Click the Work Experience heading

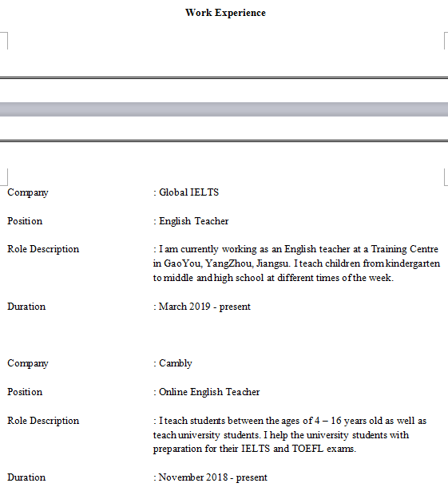[225, 13]
